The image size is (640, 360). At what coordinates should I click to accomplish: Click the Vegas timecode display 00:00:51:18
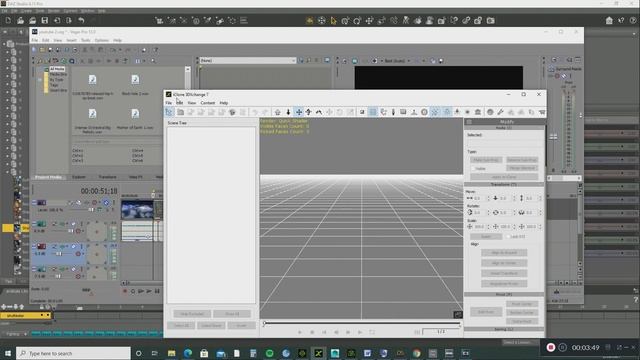click(99, 191)
